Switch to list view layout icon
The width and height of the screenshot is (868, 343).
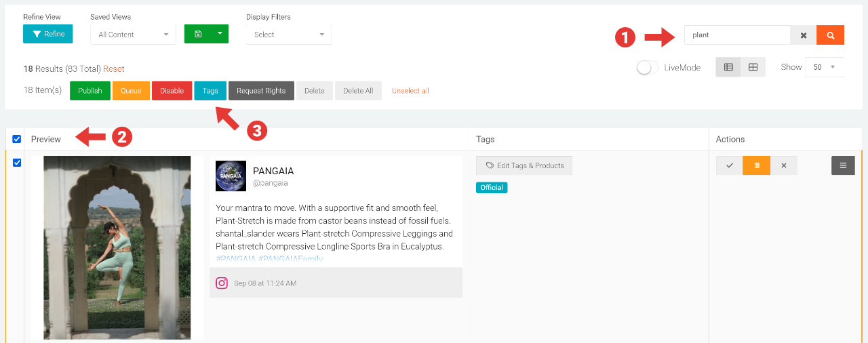tap(728, 67)
